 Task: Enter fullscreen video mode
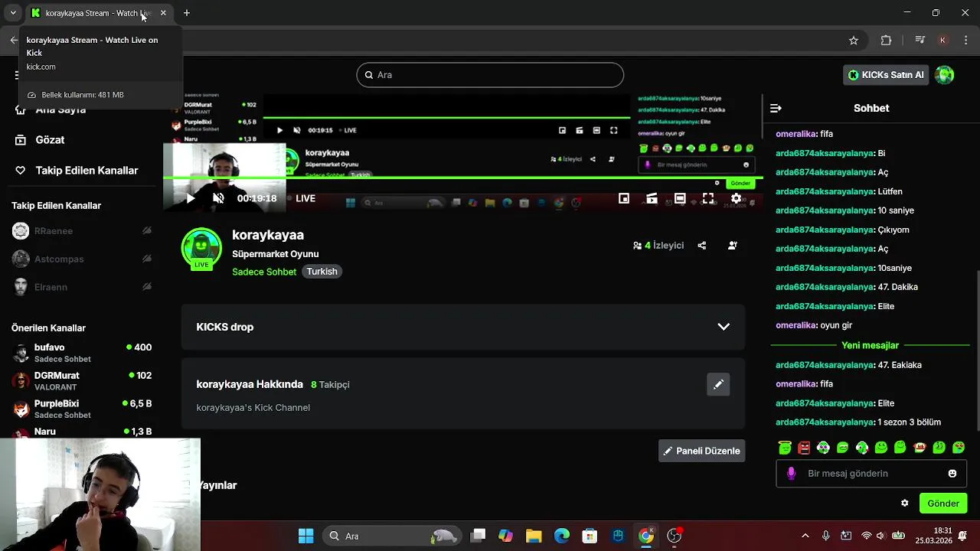click(708, 198)
